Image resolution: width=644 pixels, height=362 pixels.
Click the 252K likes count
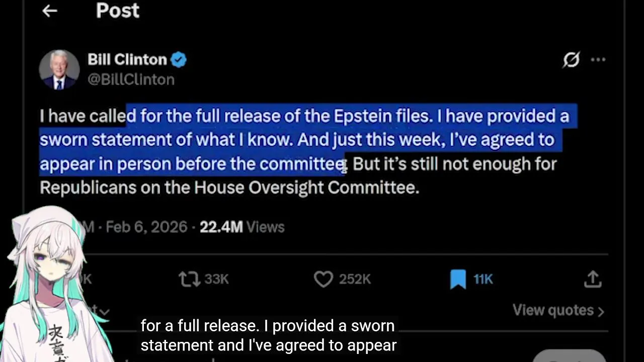(355, 279)
